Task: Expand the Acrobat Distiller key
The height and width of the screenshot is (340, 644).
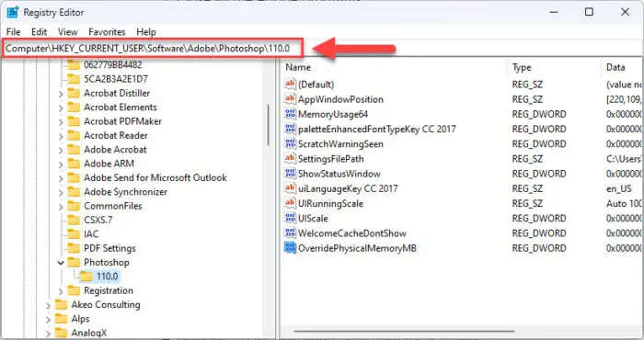Action: point(61,94)
